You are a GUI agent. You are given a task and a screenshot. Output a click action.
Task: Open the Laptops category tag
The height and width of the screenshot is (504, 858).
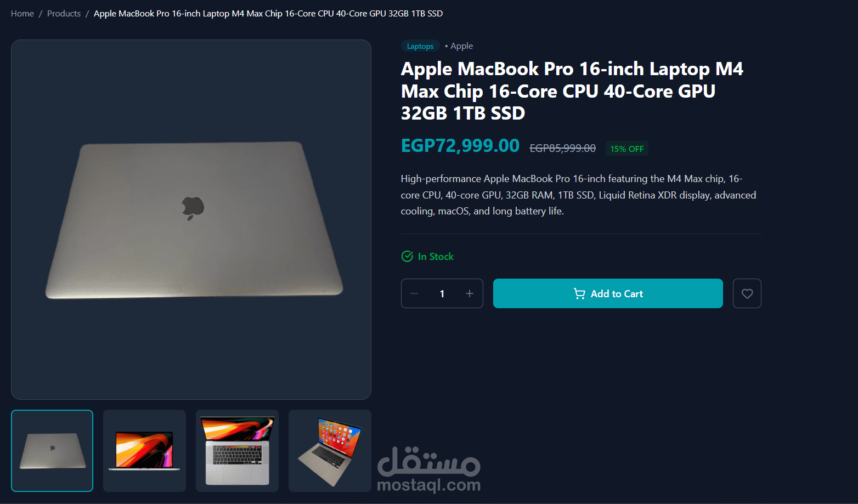pos(420,46)
